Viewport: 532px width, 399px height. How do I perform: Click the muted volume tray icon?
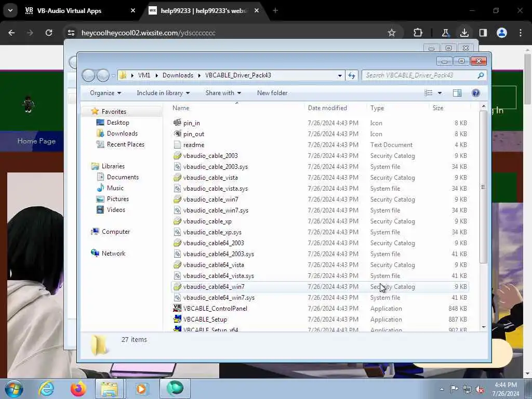click(x=480, y=389)
